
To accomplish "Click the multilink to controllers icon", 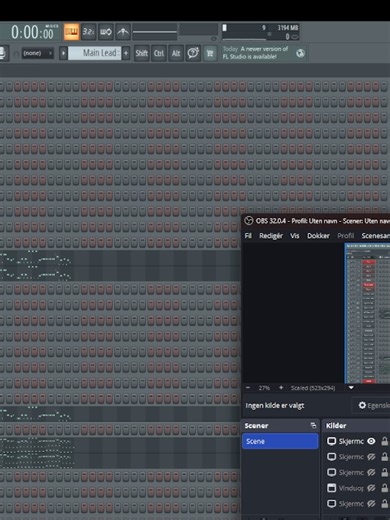I will point(123,32).
